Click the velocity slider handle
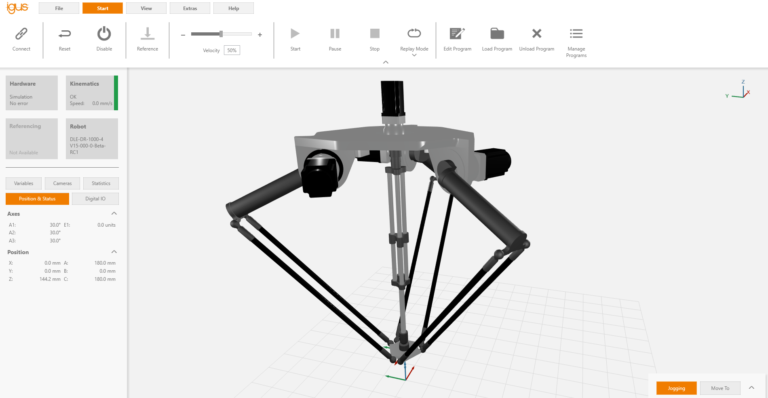768x398 pixels. (x=221, y=34)
